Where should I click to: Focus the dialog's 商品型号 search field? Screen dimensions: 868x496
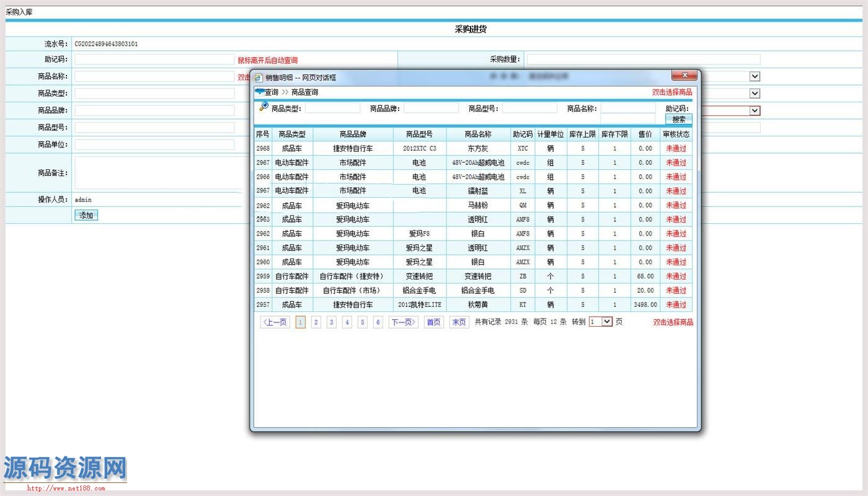coord(529,108)
